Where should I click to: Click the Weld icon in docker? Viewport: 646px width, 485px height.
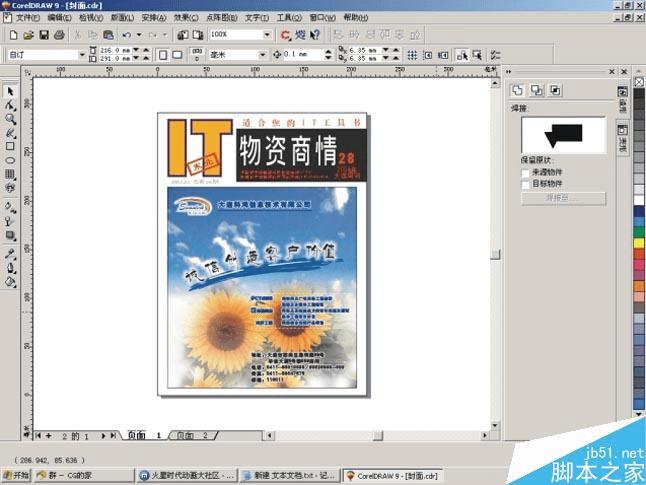[517, 90]
